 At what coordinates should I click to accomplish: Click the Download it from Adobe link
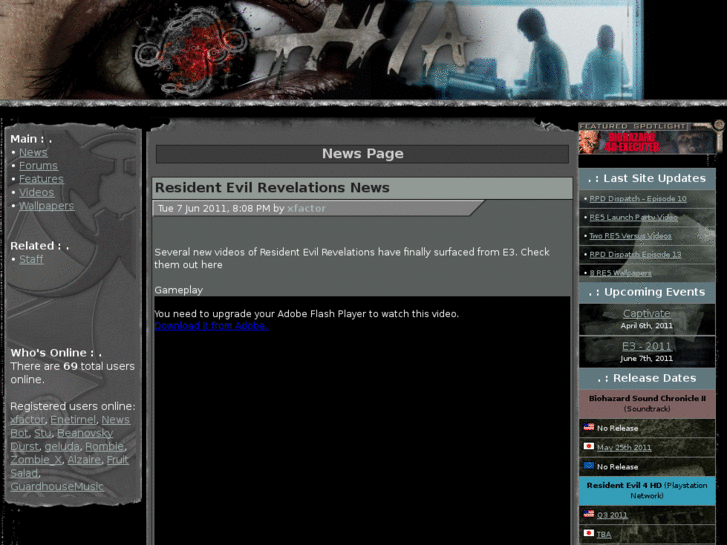[211, 326]
